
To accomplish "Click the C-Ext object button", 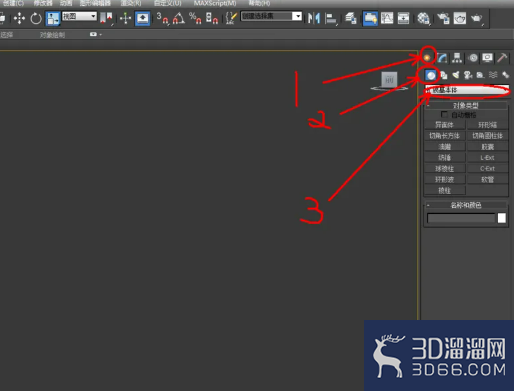I will pos(487,168).
